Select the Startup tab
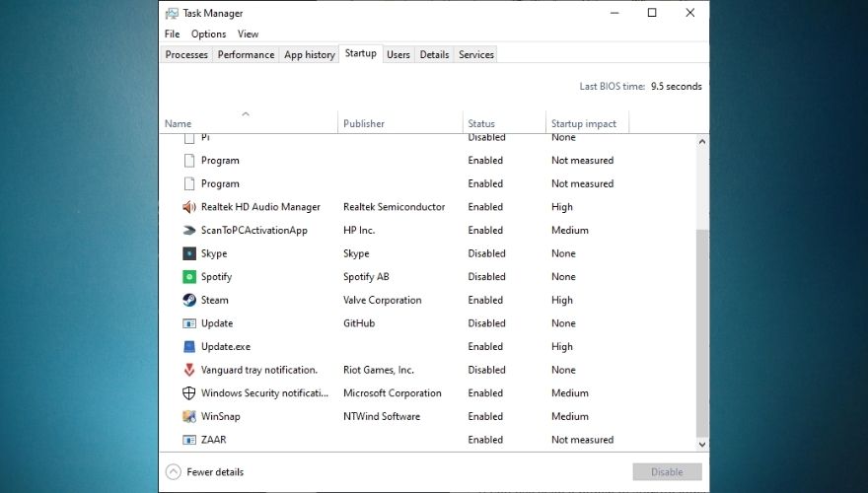Viewport: 868px width, 493px height. (360, 53)
